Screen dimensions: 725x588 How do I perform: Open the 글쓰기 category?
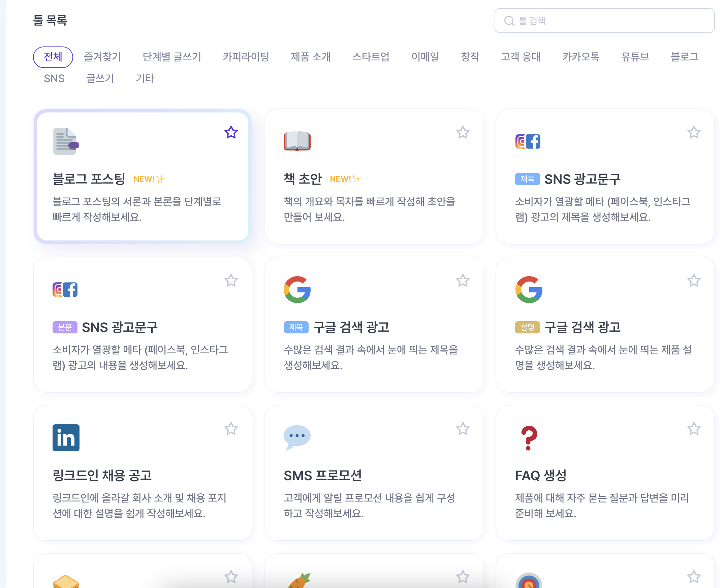100,78
